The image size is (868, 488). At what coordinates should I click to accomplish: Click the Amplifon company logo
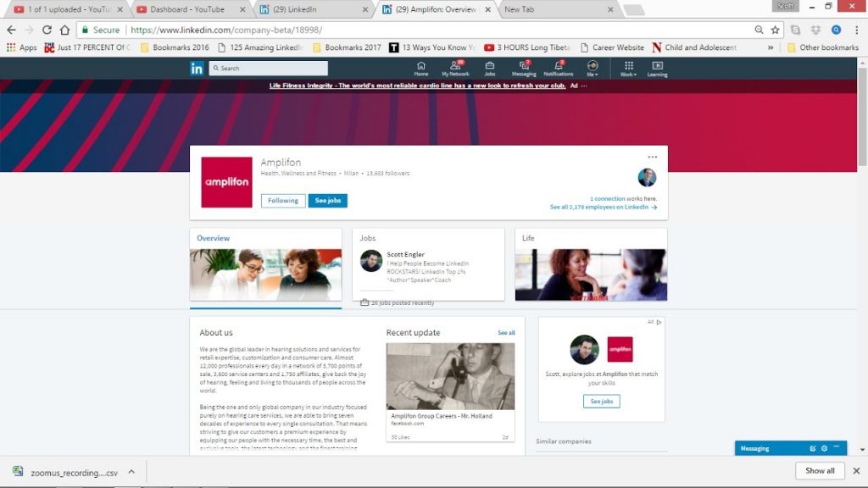(x=226, y=182)
